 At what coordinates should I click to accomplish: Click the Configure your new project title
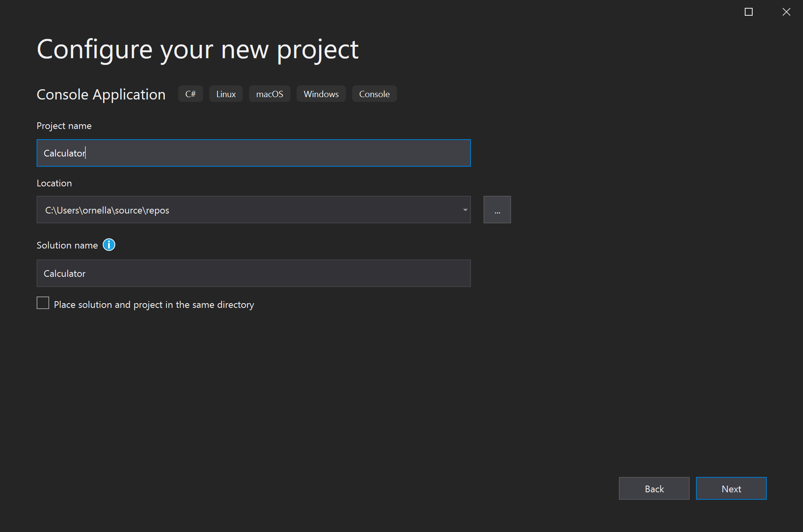click(x=197, y=49)
